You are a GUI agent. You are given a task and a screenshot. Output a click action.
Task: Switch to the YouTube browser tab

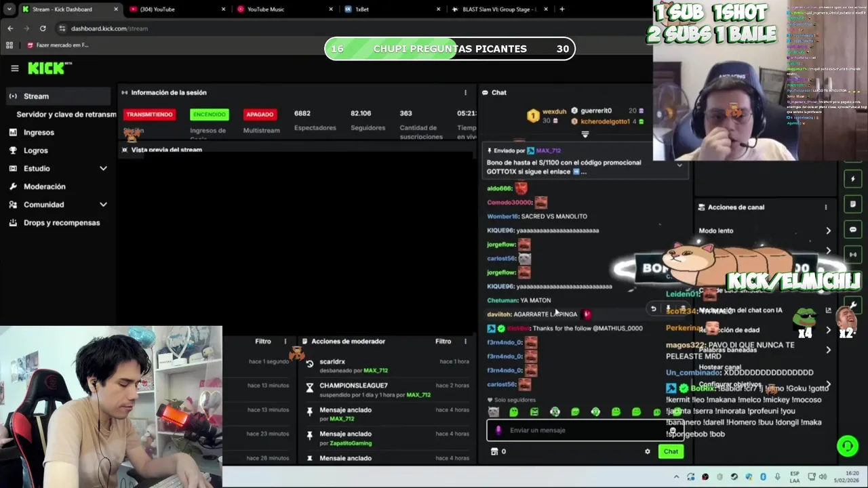tap(178, 9)
